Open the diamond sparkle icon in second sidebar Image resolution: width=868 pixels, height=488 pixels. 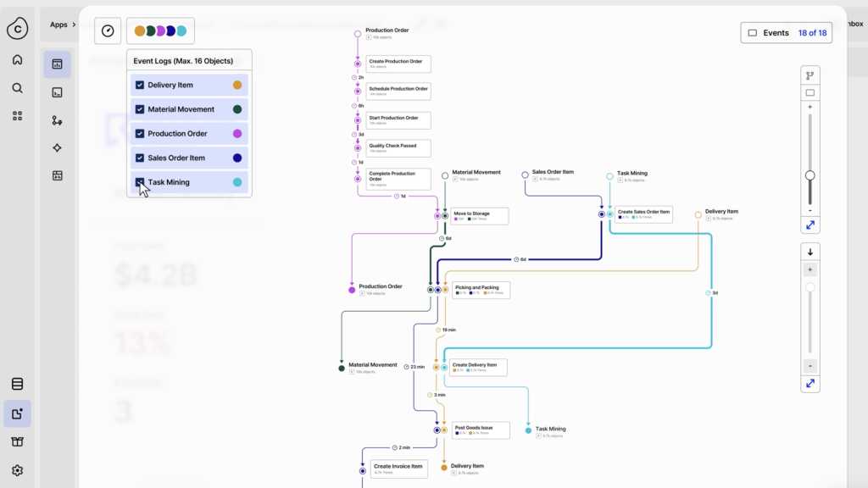tap(57, 147)
